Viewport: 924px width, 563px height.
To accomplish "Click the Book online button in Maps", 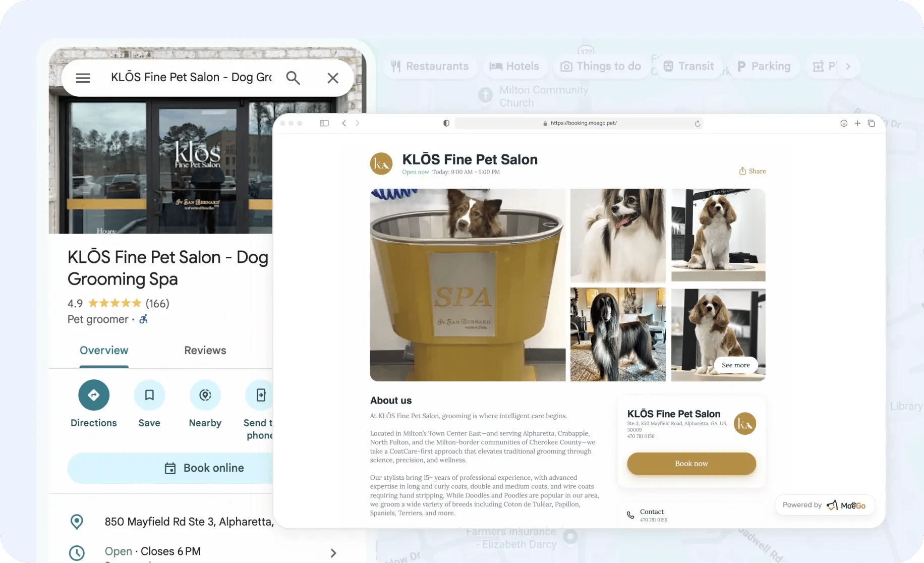I will pos(170,468).
